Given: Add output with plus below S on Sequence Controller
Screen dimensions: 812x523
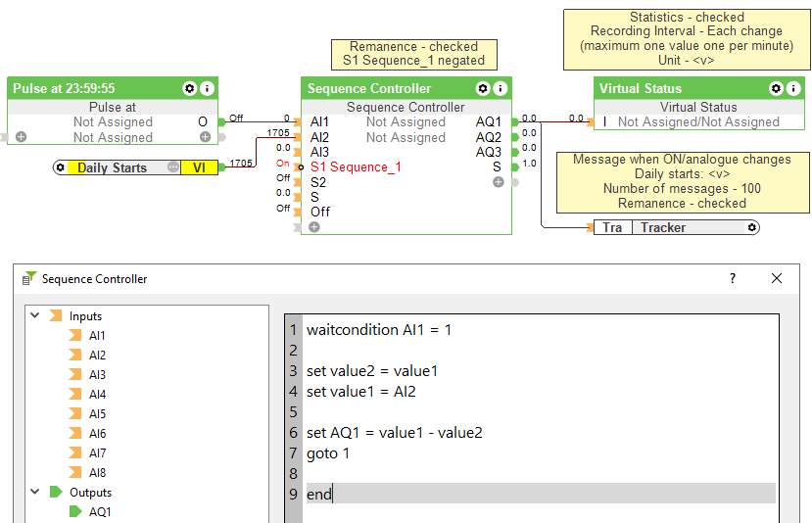Looking at the screenshot, I should [499, 182].
